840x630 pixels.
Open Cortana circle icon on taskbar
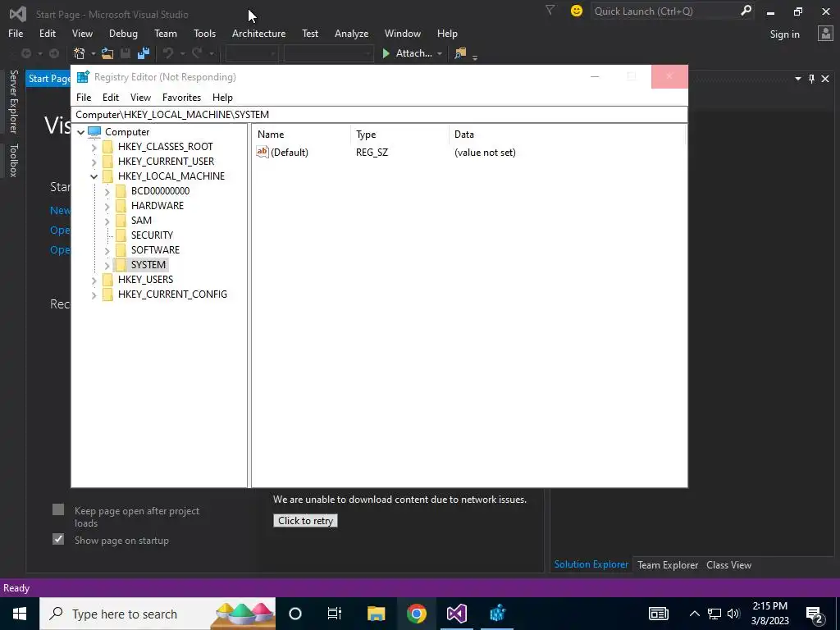click(x=295, y=614)
